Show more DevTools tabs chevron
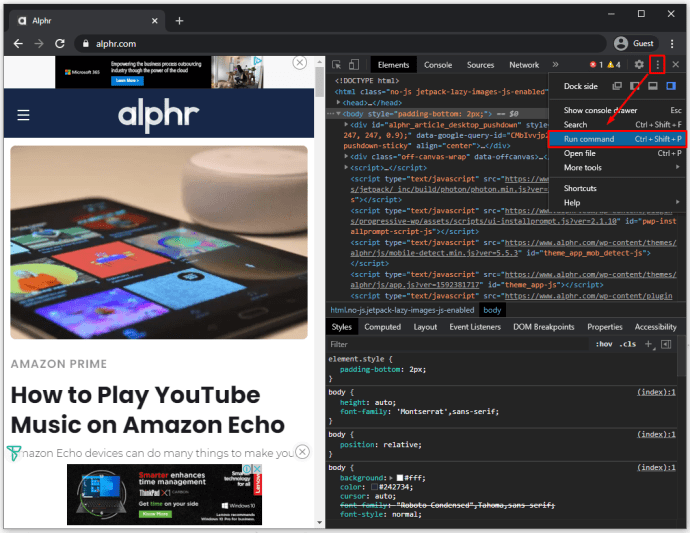The height and width of the screenshot is (533, 690). click(555, 65)
